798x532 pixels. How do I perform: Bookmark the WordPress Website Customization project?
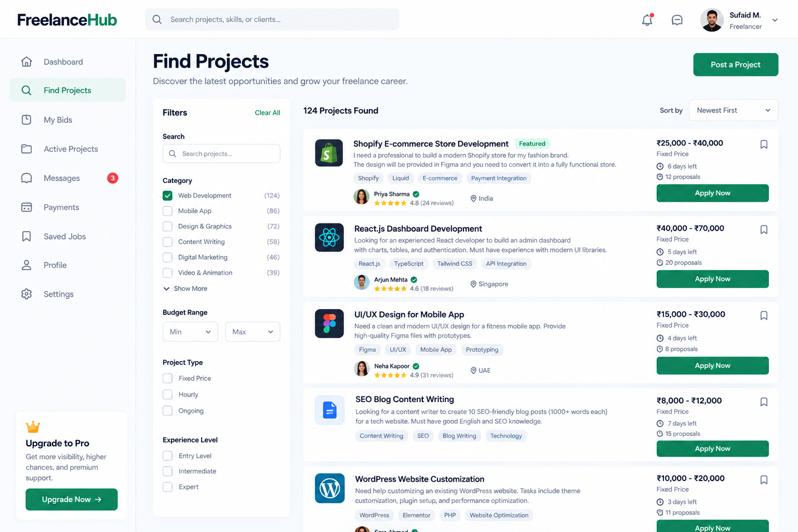pyautogui.click(x=764, y=480)
